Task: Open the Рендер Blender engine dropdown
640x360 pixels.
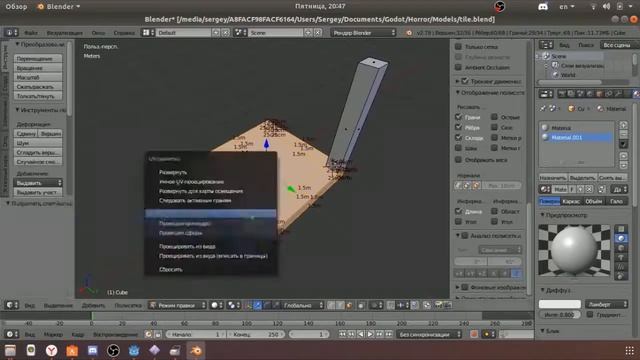Action: [363, 32]
